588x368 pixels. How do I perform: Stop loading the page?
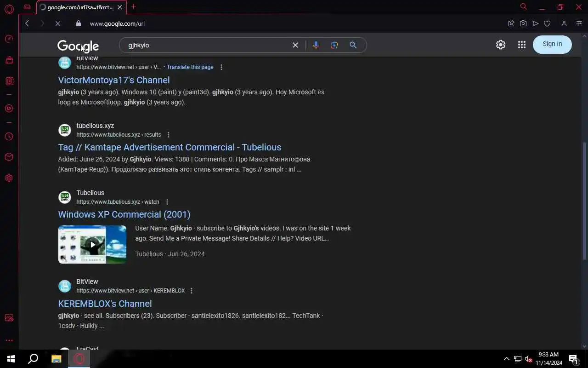point(58,23)
